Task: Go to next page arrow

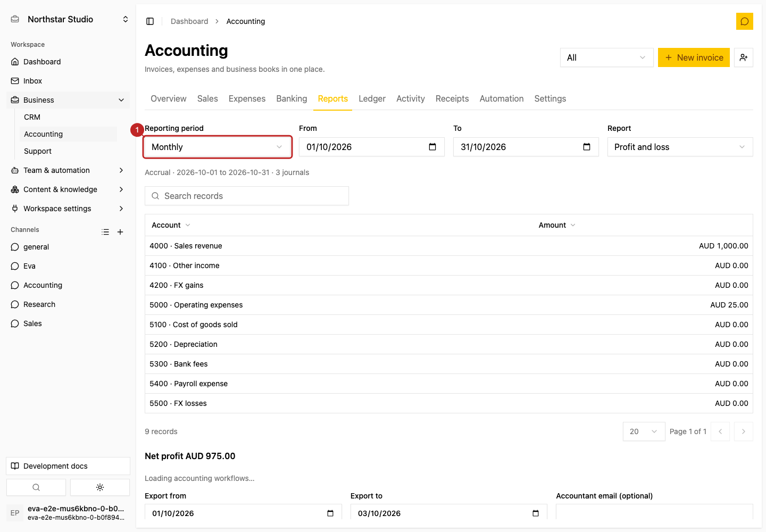Action: (x=744, y=431)
